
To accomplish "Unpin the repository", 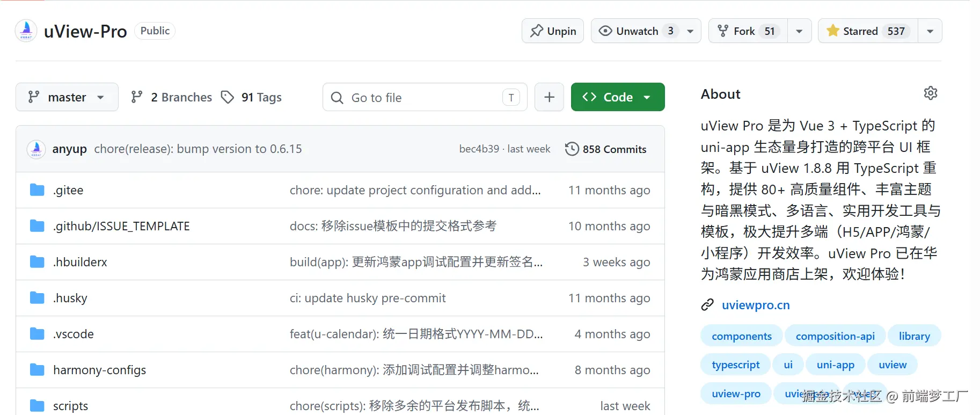I will click(x=553, y=31).
